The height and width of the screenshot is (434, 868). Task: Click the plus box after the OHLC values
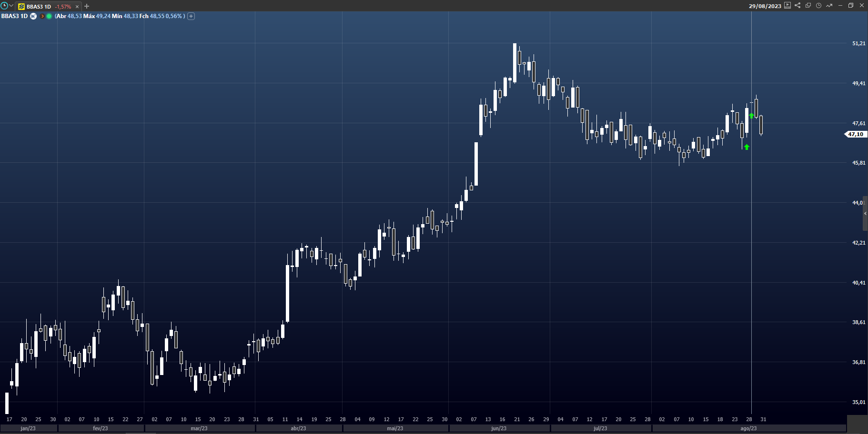[x=191, y=16]
